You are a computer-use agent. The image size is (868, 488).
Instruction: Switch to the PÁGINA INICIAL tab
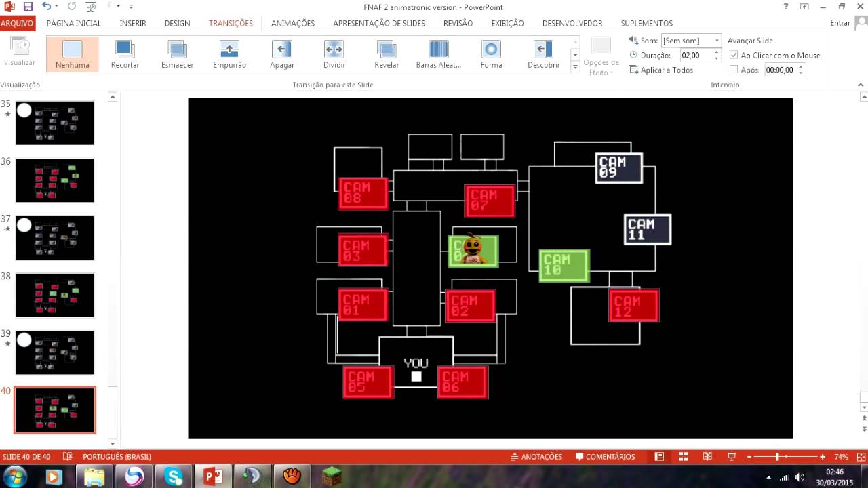coord(74,23)
